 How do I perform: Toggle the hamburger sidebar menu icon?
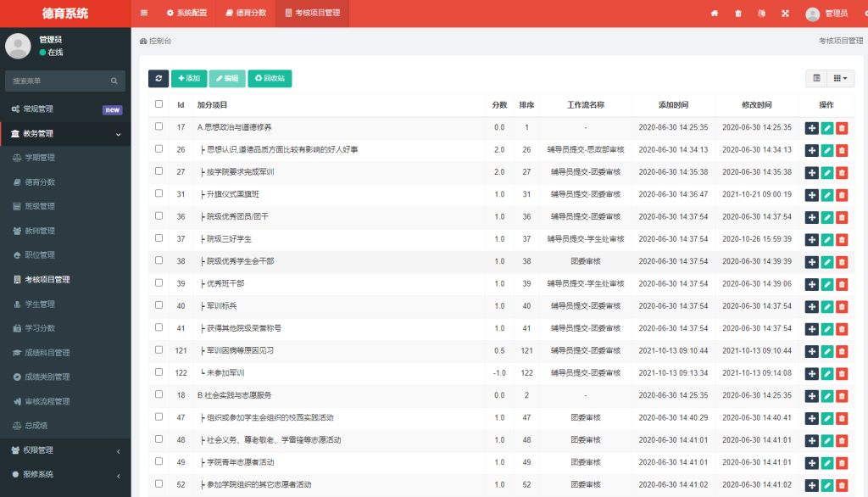(x=144, y=13)
